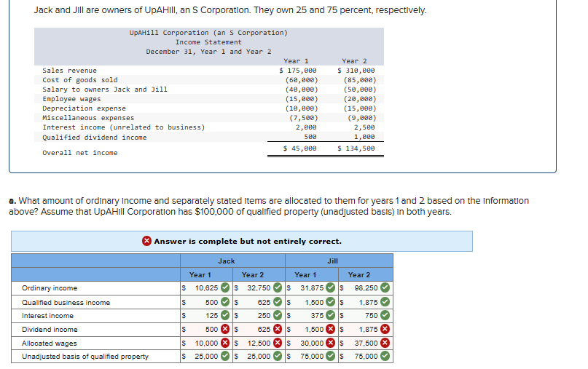The image size is (588, 369).
Task: Select Jill Year 1 qualified business income 1,500
Action: (x=314, y=302)
